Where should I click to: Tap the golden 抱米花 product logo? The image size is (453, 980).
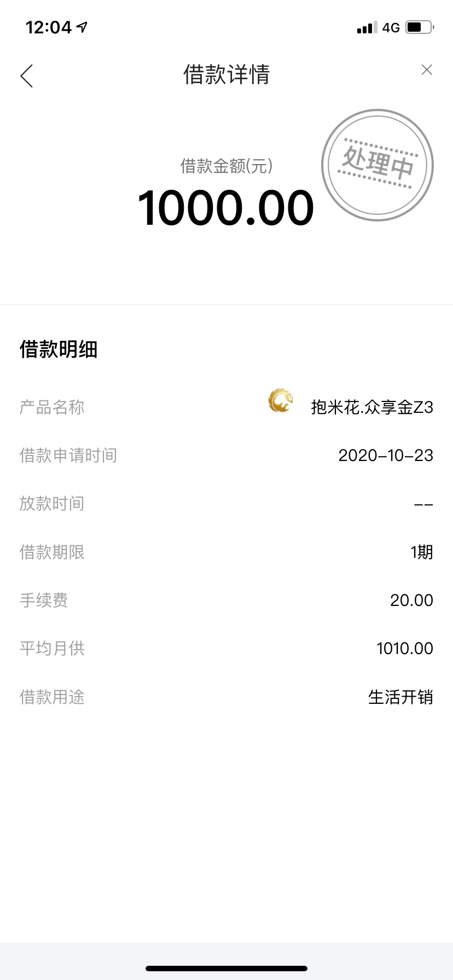(281, 400)
